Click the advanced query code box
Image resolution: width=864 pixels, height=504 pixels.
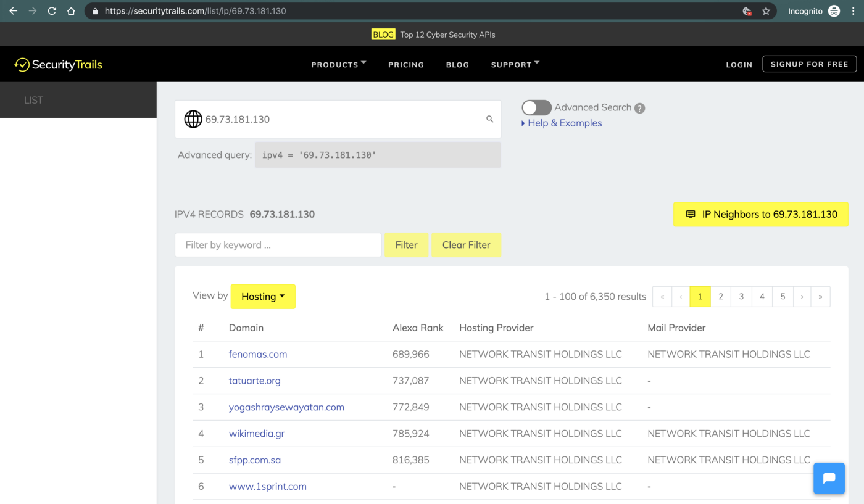tap(378, 155)
